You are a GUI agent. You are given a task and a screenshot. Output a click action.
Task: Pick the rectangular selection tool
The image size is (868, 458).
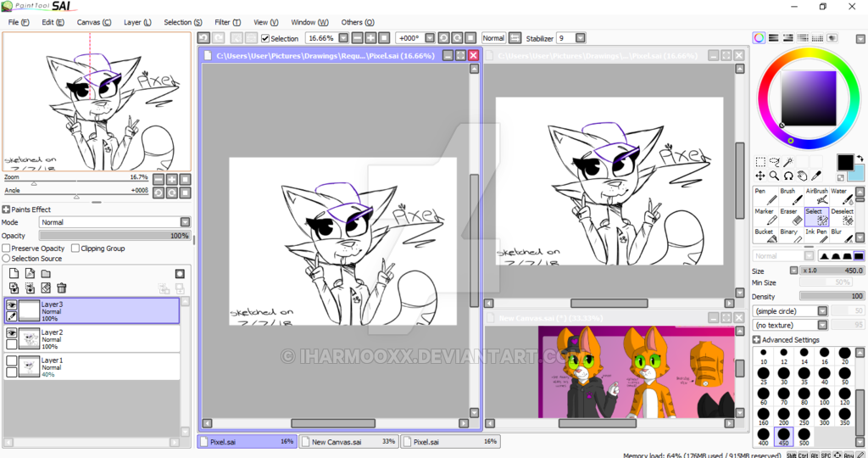click(x=760, y=162)
